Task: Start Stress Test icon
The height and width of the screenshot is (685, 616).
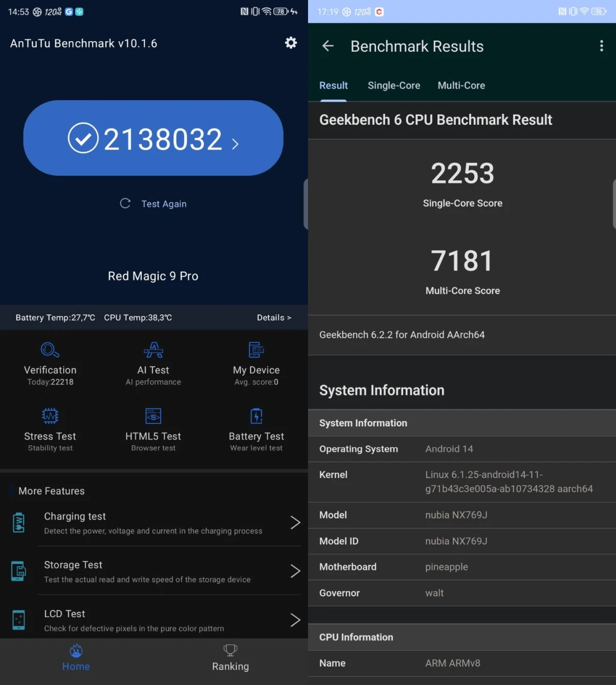Action: [x=50, y=416]
